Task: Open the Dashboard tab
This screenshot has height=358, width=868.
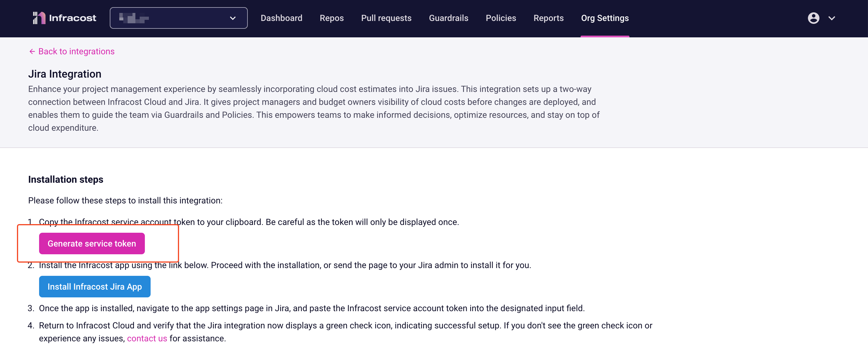Action: click(x=281, y=18)
